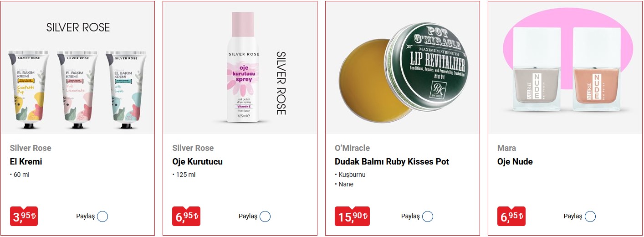Select the Mara brand name
This screenshot has height=237, width=644.
[x=506, y=148]
